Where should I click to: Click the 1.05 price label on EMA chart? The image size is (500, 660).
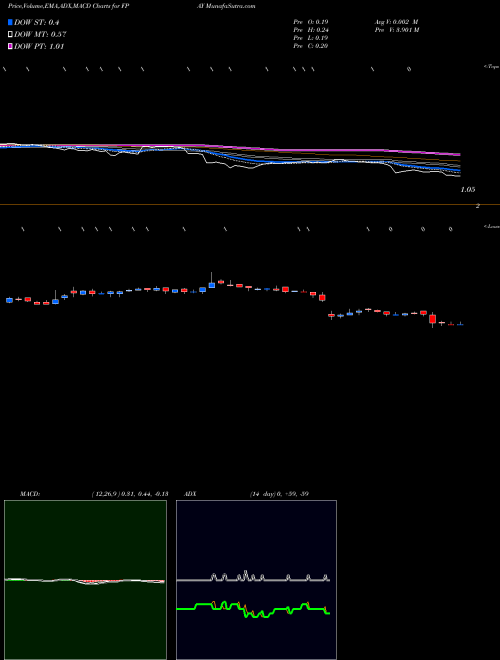[x=468, y=190]
